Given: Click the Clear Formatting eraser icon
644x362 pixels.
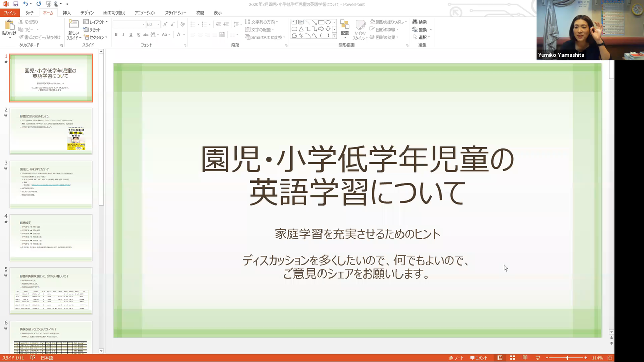Looking at the screenshot, I should [x=183, y=24].
